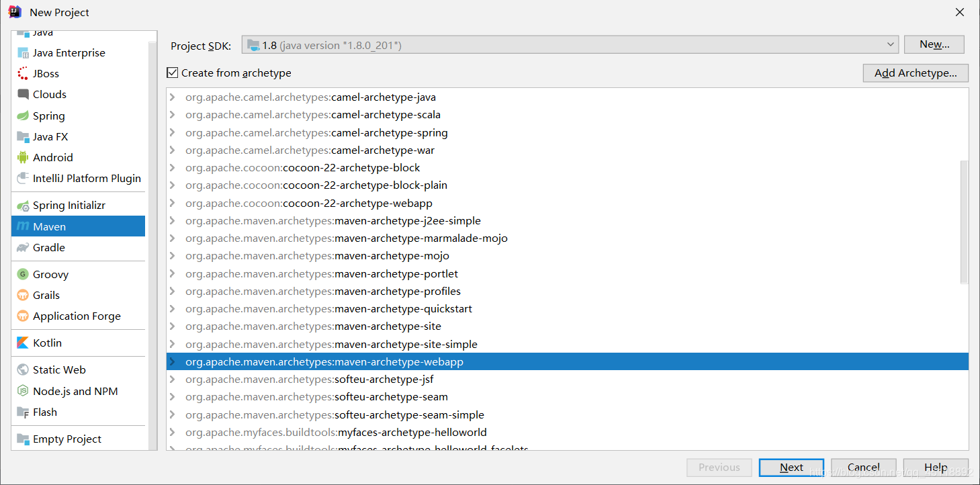This screenshot has width=980, height=485.
Task: Click the Next button
Action: click(x=791, y=468)
